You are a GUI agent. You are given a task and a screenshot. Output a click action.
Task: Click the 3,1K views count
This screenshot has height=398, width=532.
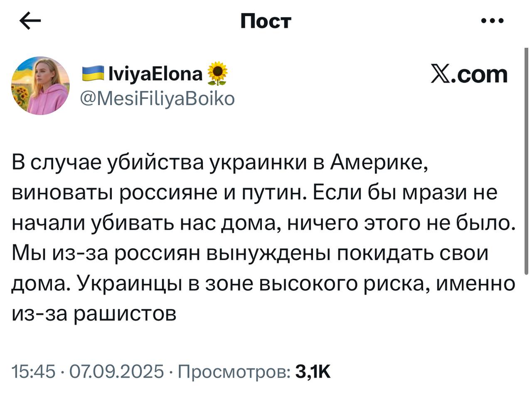point(313,372)
